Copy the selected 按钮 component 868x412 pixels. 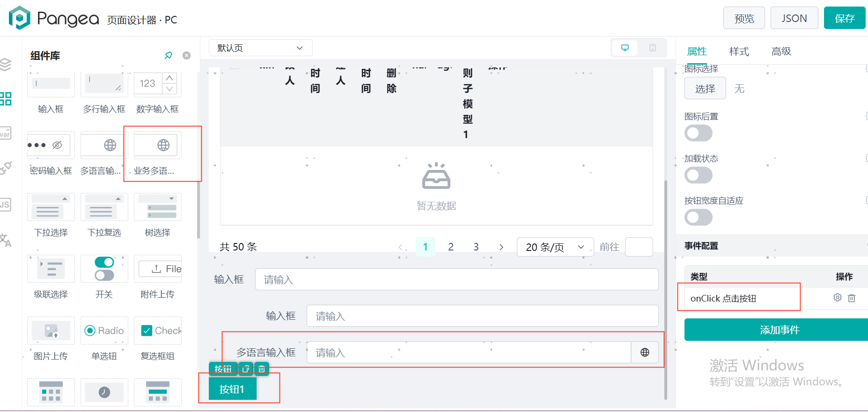click(246, 369)
